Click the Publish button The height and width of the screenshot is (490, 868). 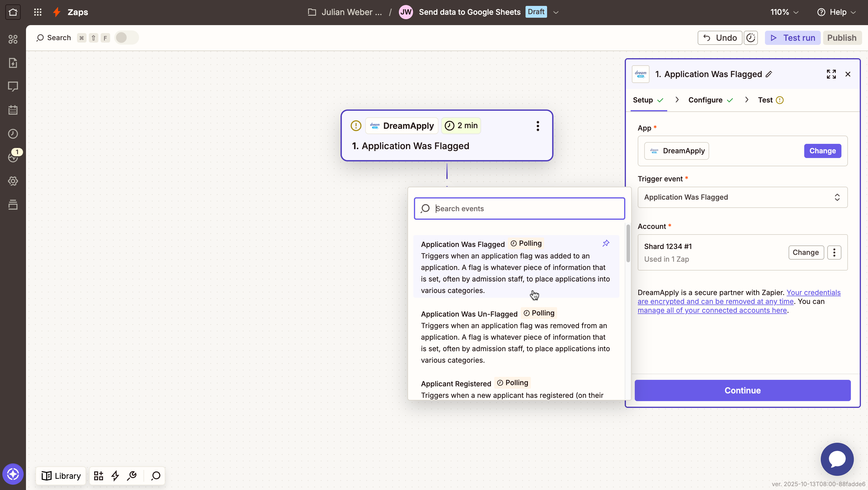point(842,38)
